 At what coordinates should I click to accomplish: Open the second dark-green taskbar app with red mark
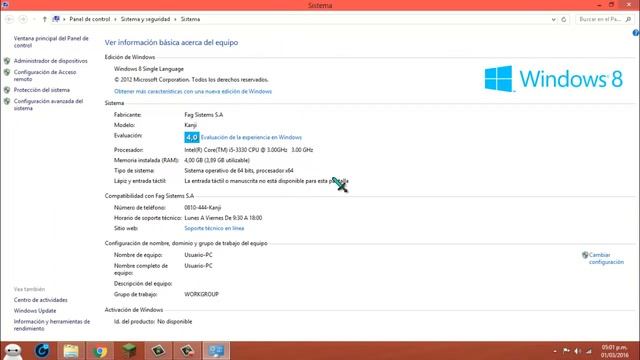tap(187, 351)
